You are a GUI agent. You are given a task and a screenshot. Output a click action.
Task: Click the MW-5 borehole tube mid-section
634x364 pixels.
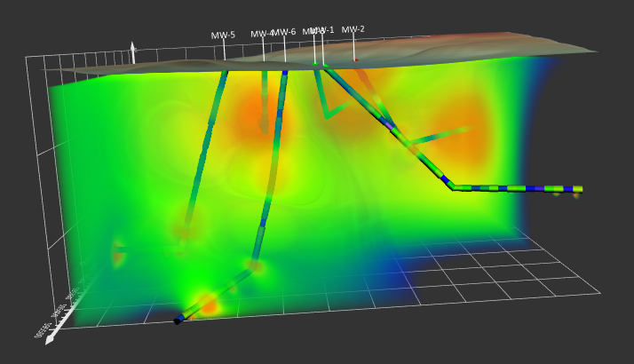coord(206,151)
